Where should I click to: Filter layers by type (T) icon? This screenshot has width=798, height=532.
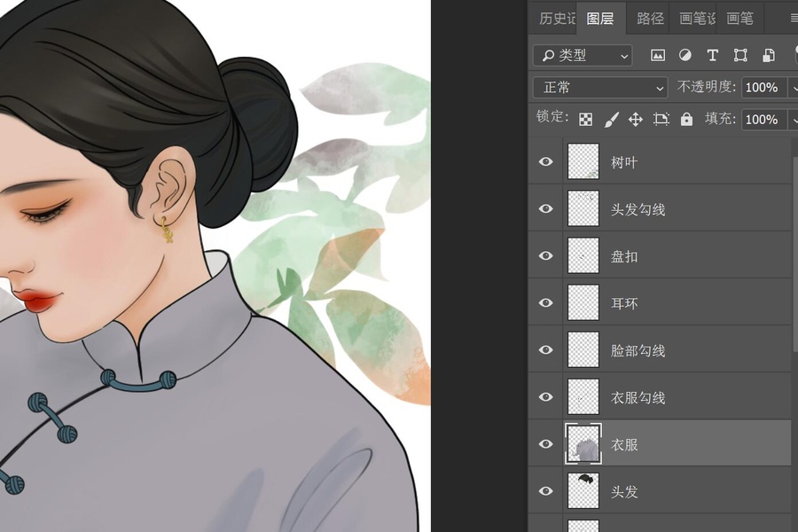click(x=713, y=55)
